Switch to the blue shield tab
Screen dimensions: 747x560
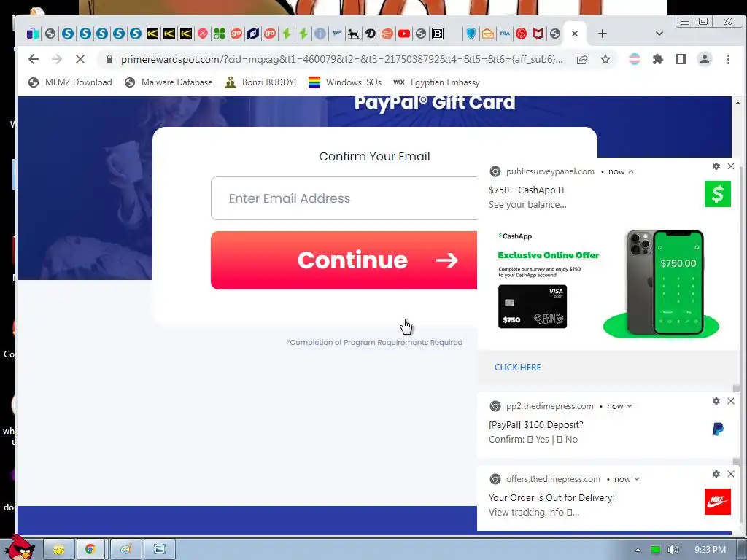(471, 34)
